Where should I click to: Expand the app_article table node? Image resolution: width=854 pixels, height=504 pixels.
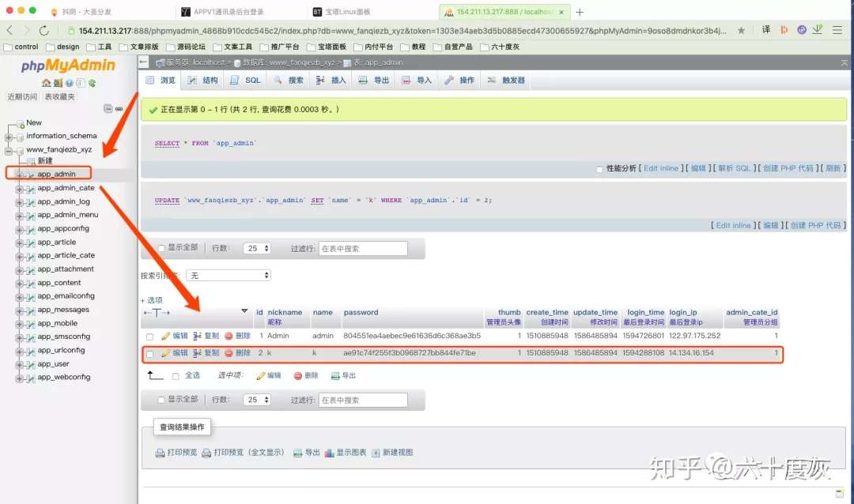(19, 243)
